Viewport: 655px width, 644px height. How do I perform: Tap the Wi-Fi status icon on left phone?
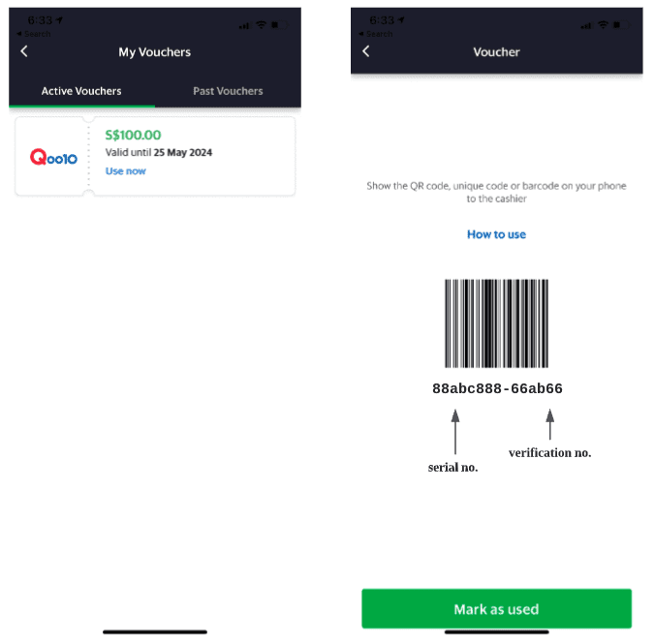(x=261, y=25)
